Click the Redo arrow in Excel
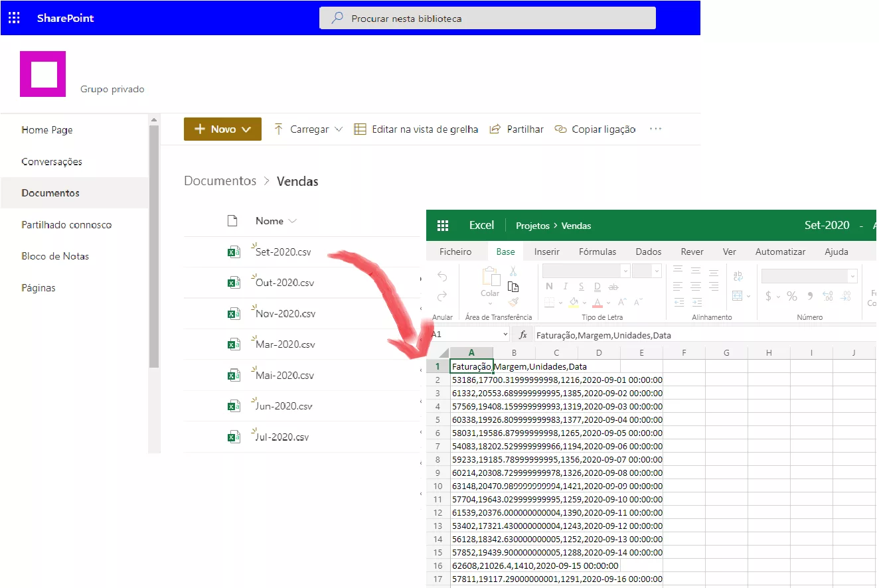879x588 pixels. (443, 297)
